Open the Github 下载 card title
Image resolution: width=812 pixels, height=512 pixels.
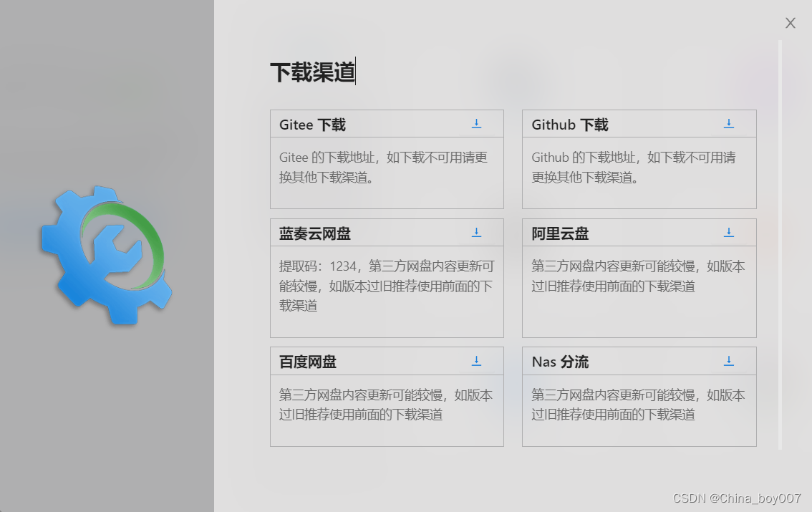570,125
